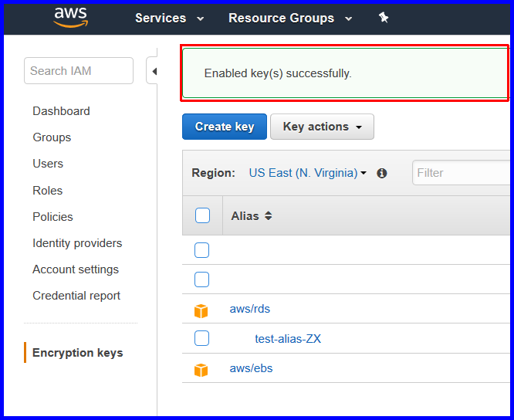
Task: Expand the Resource Groups menu
Action: 290,18
